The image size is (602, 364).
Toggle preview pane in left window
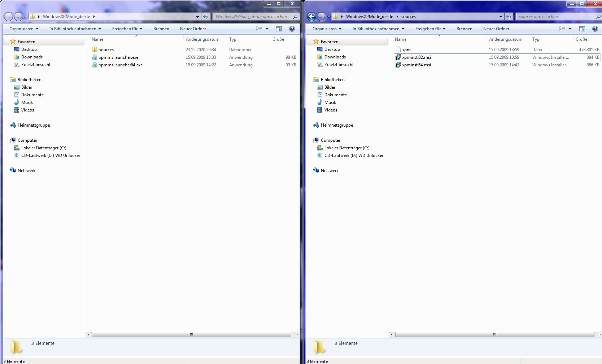[279, 29]
